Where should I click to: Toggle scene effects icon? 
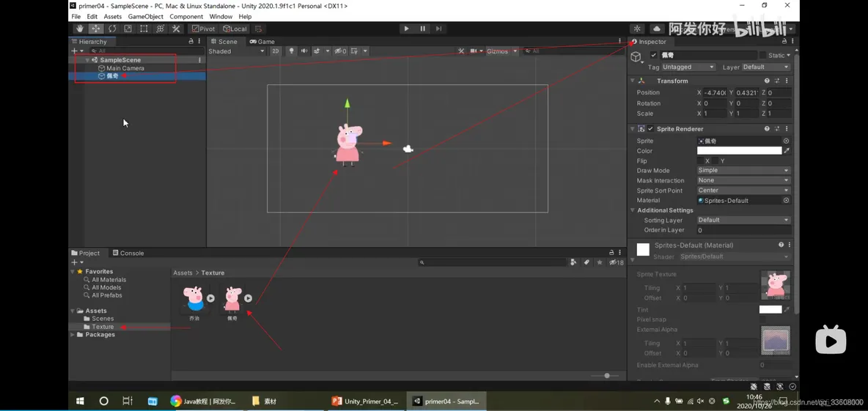[317, 51]
